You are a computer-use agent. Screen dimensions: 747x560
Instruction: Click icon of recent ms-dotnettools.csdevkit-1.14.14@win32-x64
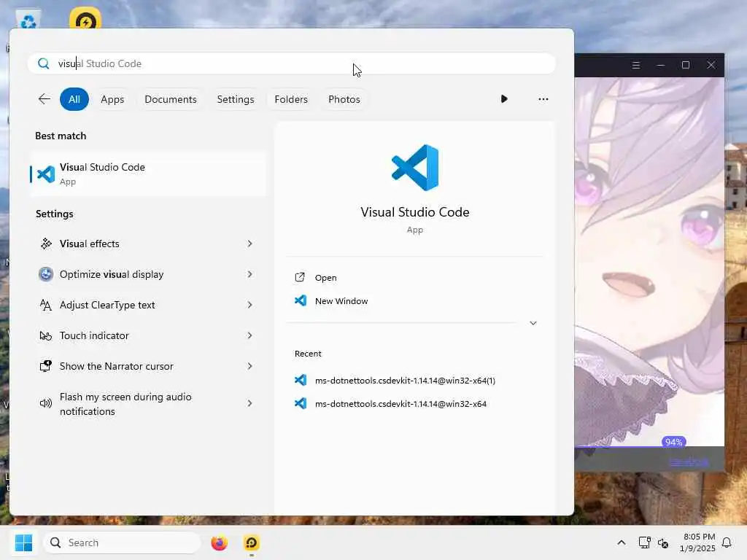pyautogui.click(x=300, y=403)
